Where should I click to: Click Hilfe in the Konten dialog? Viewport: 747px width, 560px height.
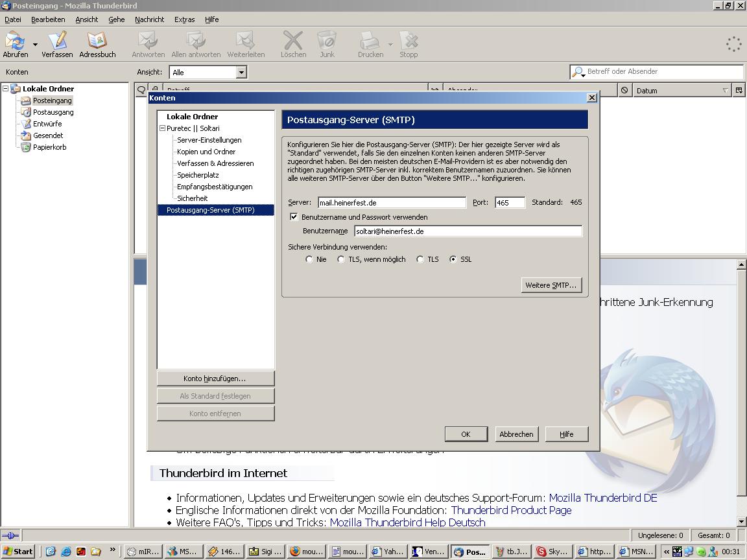pos(567,434)
